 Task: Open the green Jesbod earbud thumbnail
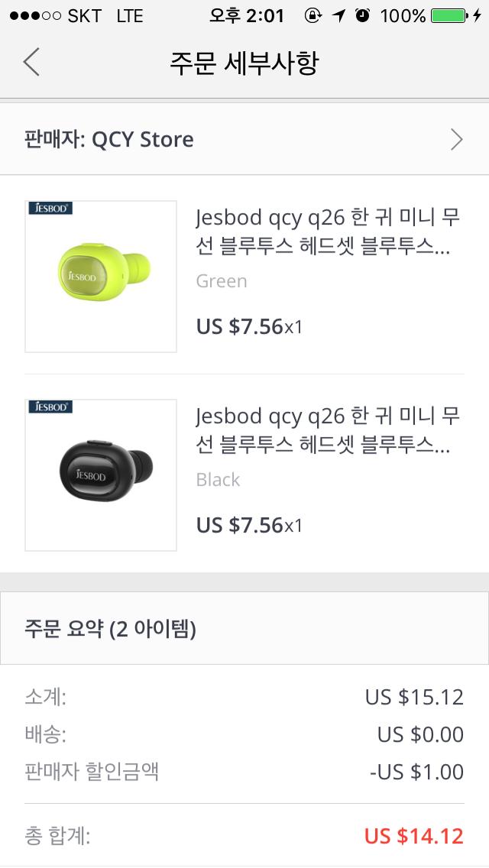click(x=101, y=277)
